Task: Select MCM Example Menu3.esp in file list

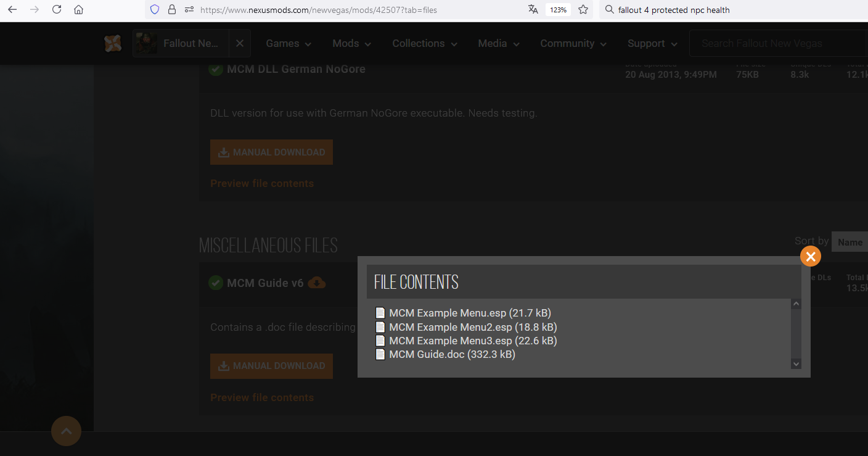Action: [473, 341]
